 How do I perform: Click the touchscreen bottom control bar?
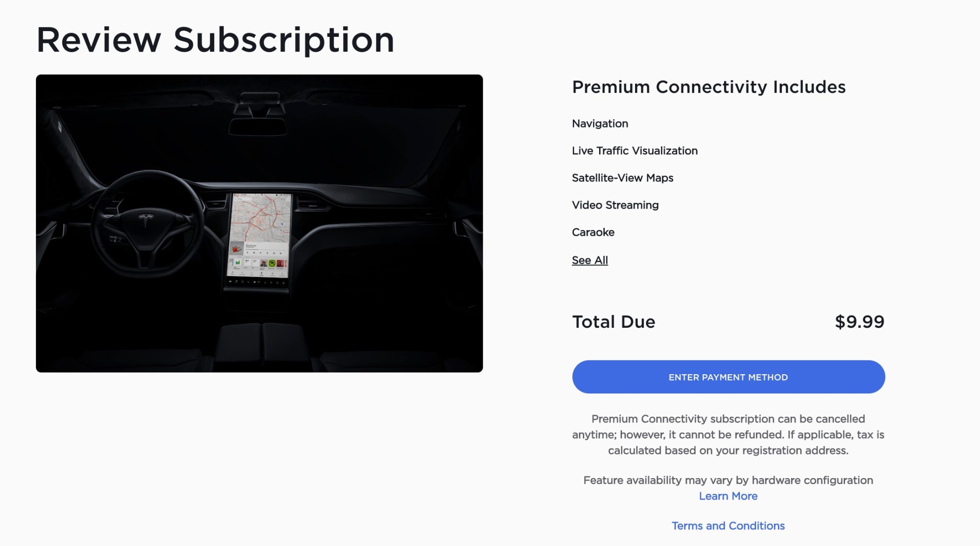(258, 282)
